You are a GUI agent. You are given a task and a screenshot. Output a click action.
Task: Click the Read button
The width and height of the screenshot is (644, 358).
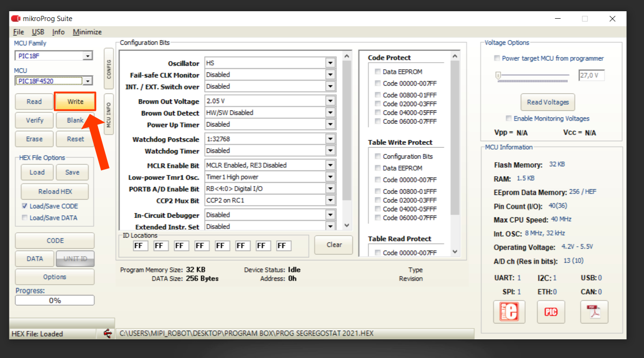[x=34, y=101]
